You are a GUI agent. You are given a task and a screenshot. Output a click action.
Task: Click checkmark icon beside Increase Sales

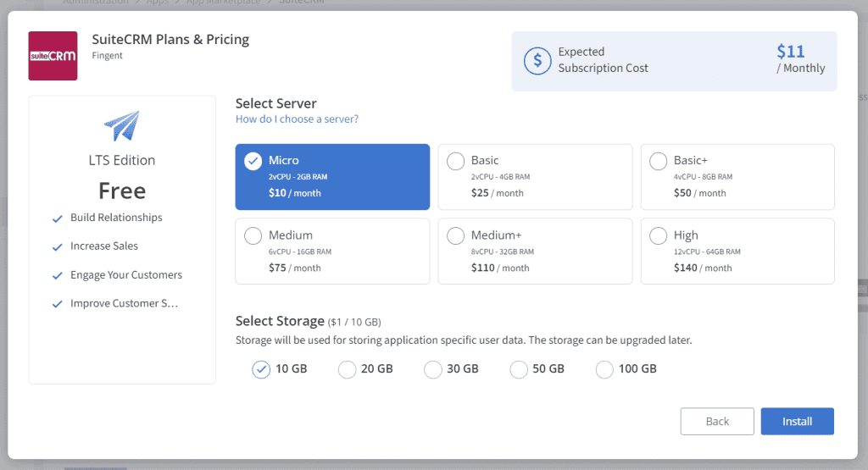click(x=57, y=247)
